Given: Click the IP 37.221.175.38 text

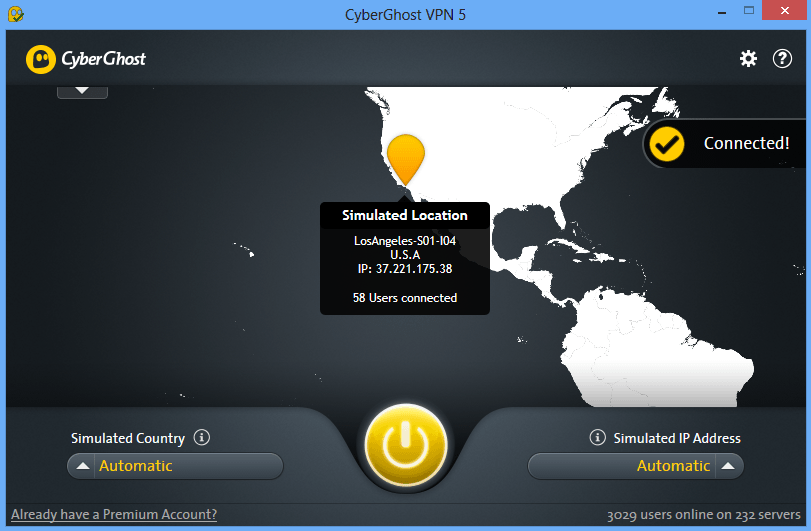Looking at the screenshot, I should pyautogui.click(x=405, y=269).
